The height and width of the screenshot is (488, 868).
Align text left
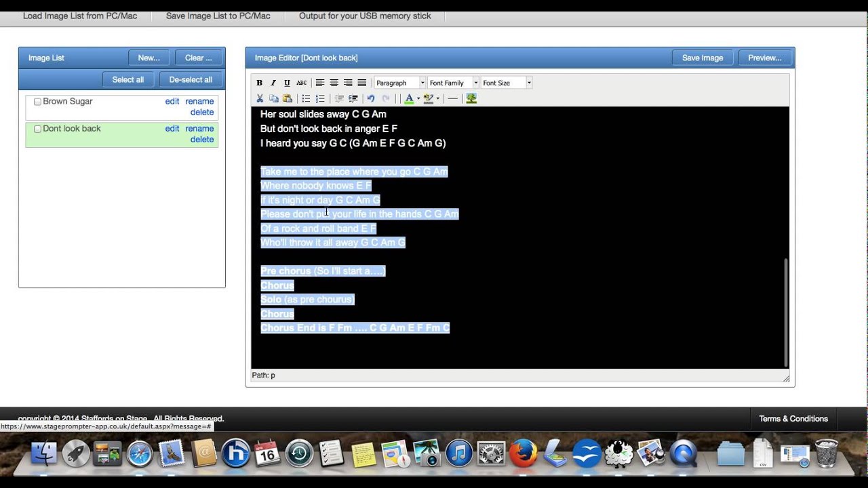tap(320, 83)
